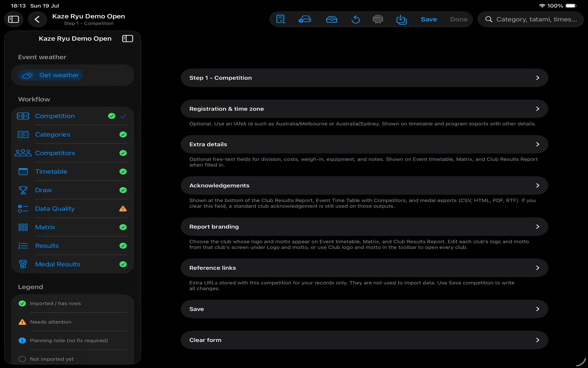Open the archive tray toolbar icon
Image resolution: width=588 pixels, height=368 pixels.
point(331,19)
